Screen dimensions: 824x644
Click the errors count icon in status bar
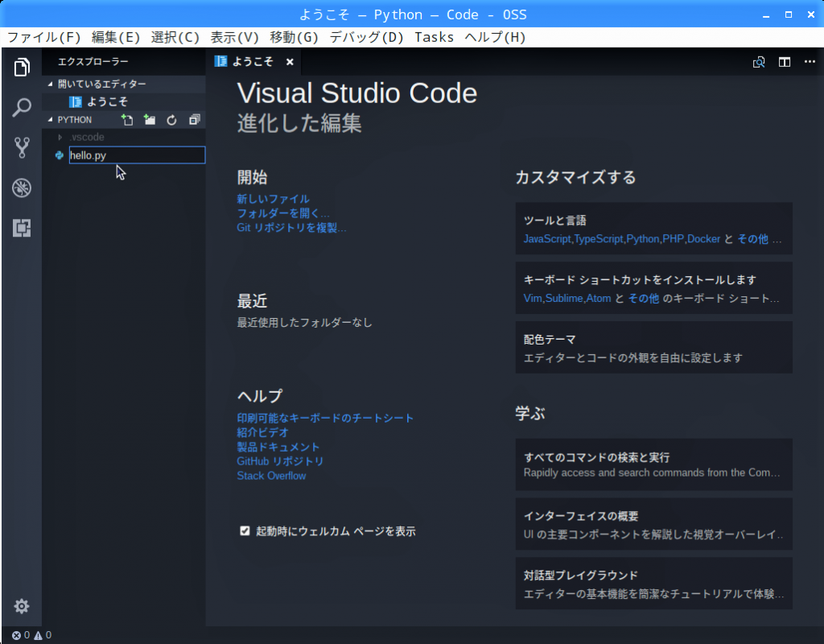click(16, 635)
